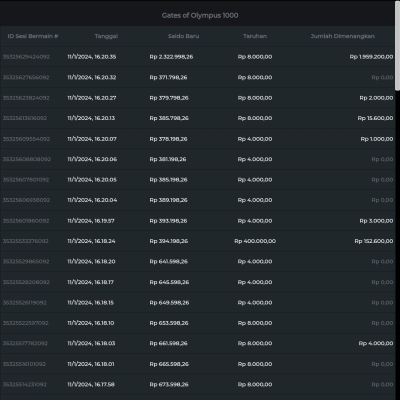Open session ID 35325514231092
Screen dimensions: 400x400
pos(25,384)
